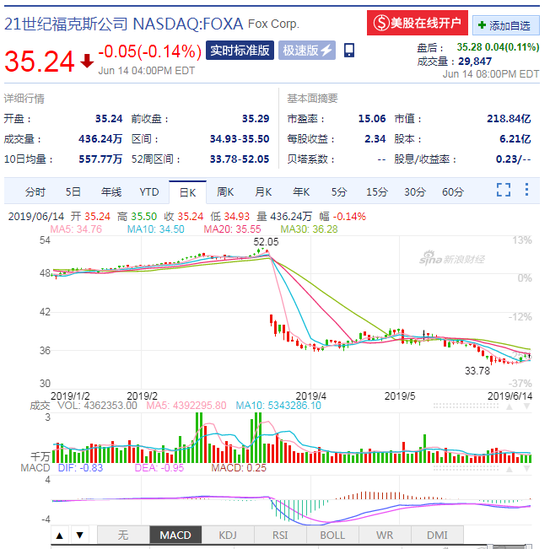Switch to the 15分 fifteen-minute chart
Image resolution: width=550 pixels, height=549 pixels.
tap(377, 192)
